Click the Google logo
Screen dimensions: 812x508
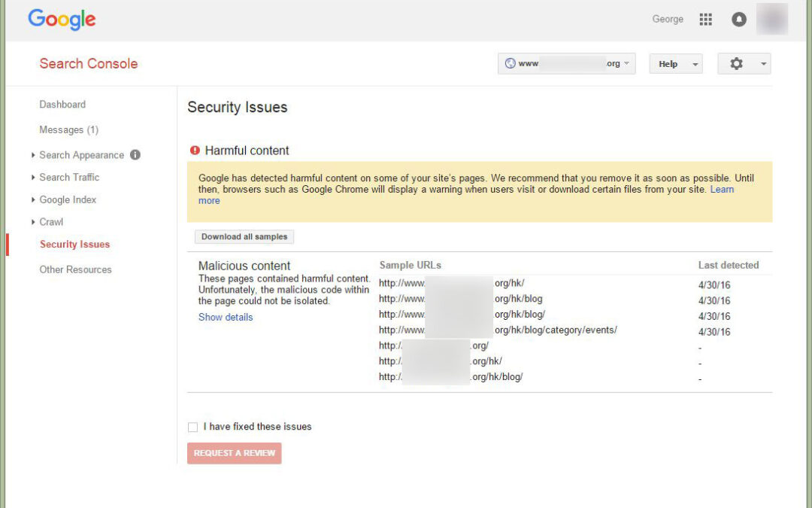click(x=62, y=20)
